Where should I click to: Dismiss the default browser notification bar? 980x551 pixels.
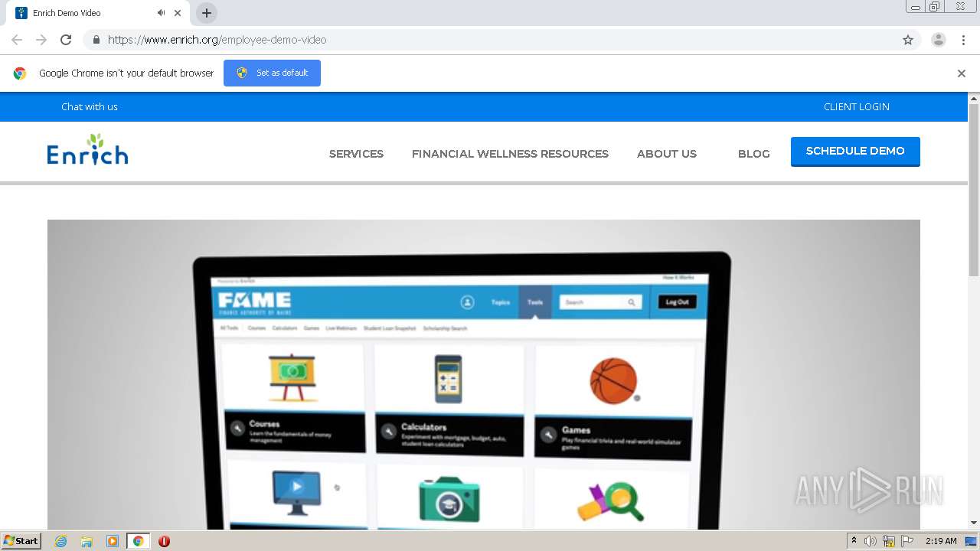click(962, 73)
